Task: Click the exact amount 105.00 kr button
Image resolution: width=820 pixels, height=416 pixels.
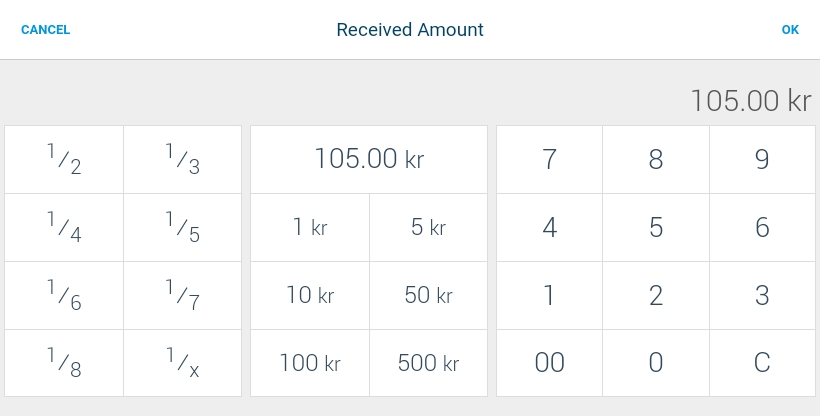Action: coord(369,160)
